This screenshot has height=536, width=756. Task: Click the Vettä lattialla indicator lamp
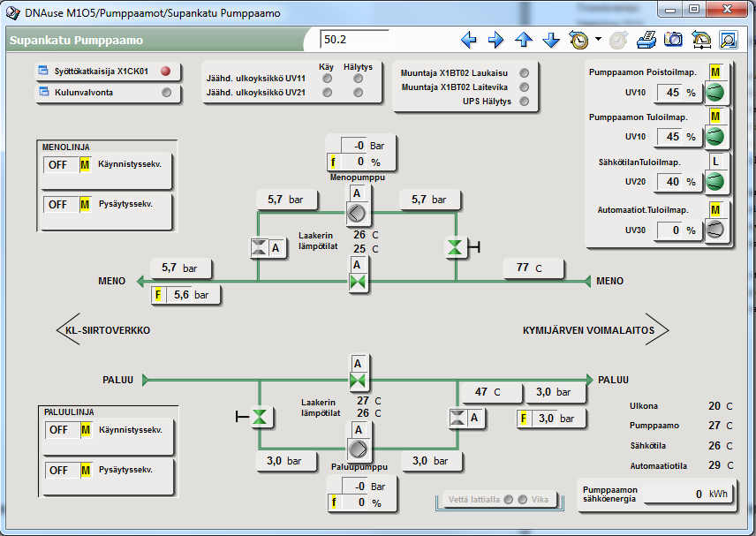tap(508, 500)
